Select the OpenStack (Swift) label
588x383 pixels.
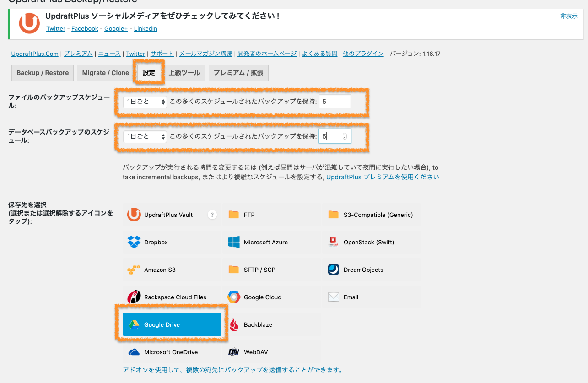point(369,242)
